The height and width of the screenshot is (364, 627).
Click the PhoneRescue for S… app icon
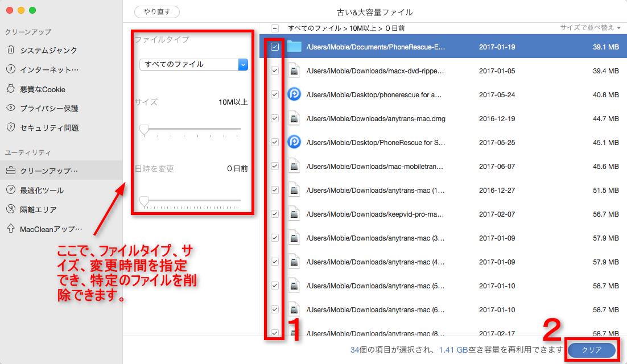point(294,142)
